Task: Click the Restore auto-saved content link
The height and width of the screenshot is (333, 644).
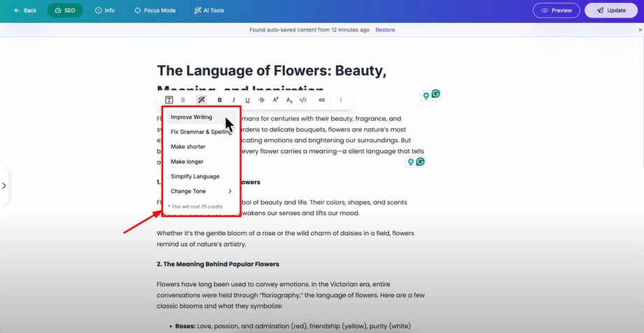Action: click(x=385, y=30)
